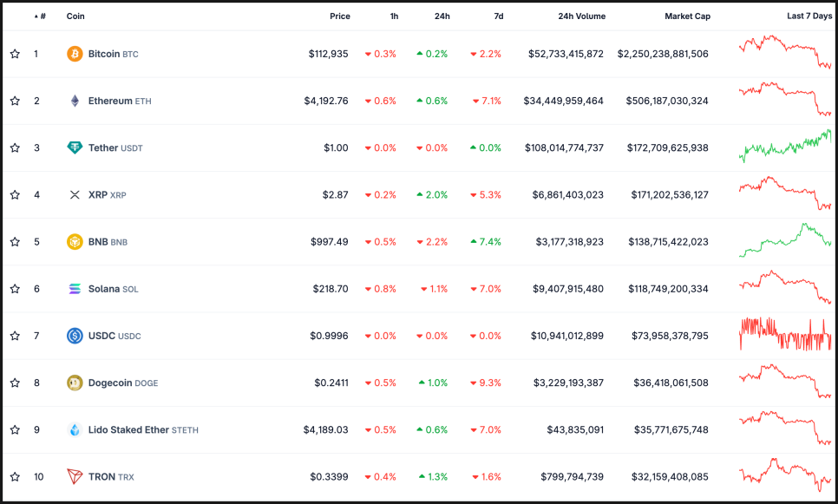
Task: Open Solana's 7-day sparkline chart
Action: pyautogui.click(x=785, y=287)
